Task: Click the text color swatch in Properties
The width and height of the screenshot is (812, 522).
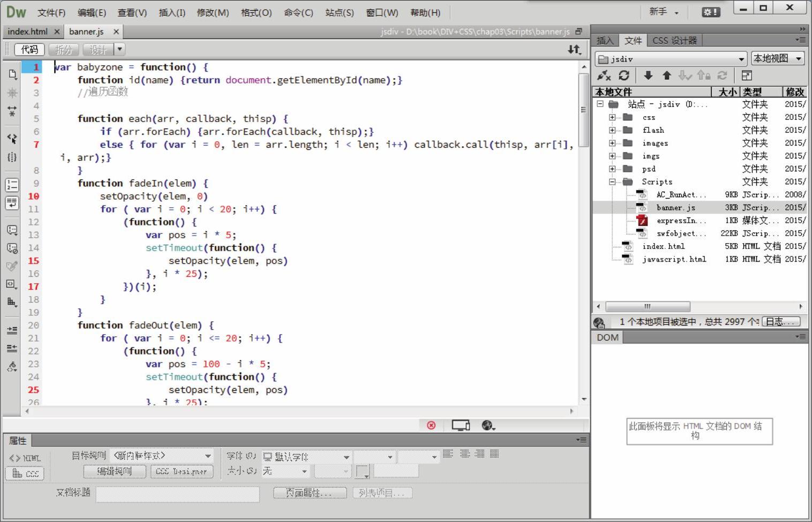Action: tap(363, 472)
